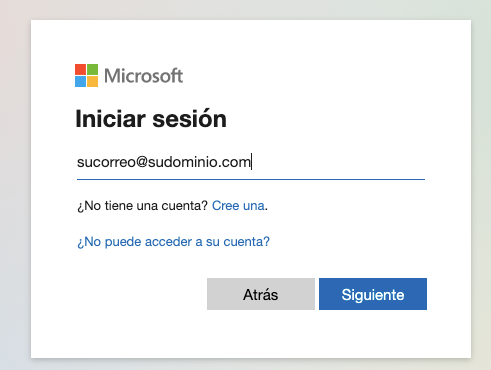Click the @ symbol in the email field
The width and height of the screenshot is (491, 370).
coord(141,162)
